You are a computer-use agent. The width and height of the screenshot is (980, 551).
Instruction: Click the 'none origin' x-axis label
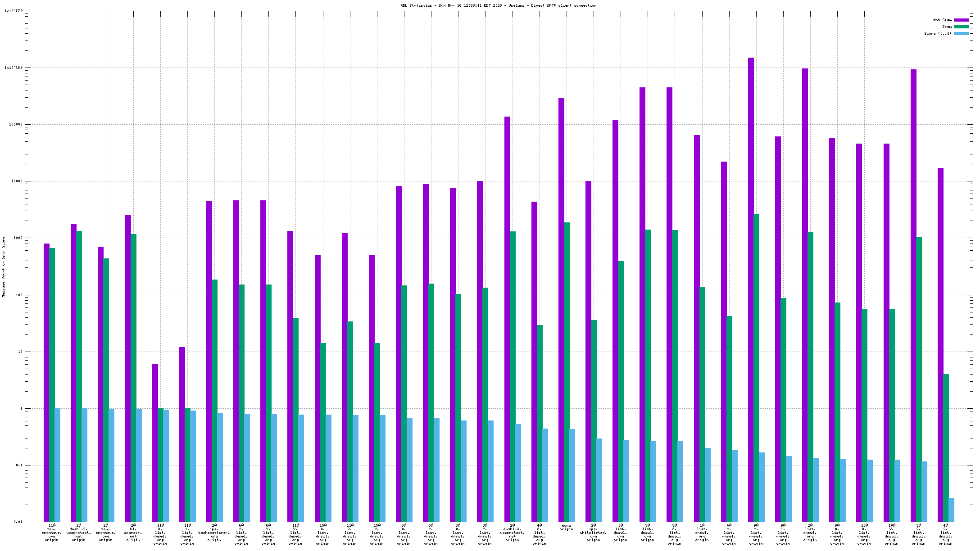point(567,527)
